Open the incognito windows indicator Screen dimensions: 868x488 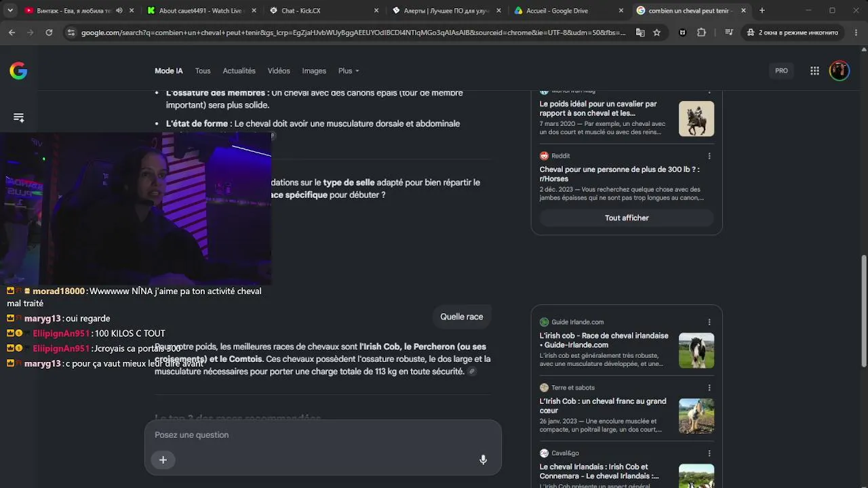[792, 33]
